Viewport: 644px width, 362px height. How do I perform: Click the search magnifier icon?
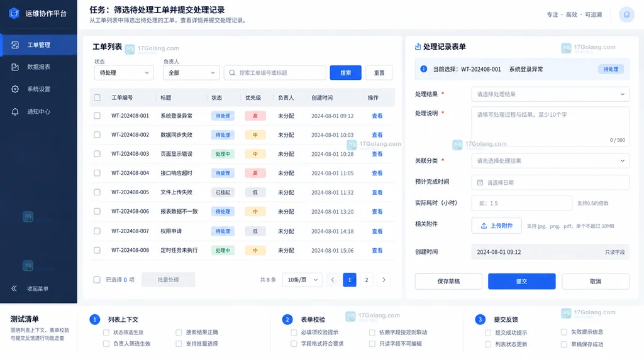232,73
